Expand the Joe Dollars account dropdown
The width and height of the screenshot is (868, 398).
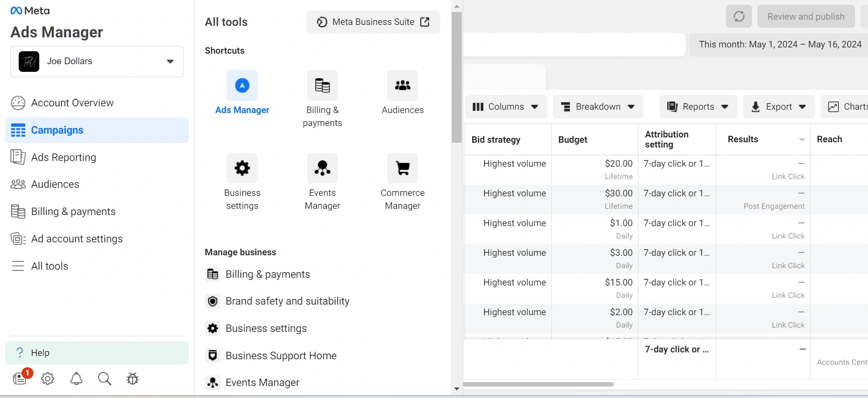[x=170, y=61]
